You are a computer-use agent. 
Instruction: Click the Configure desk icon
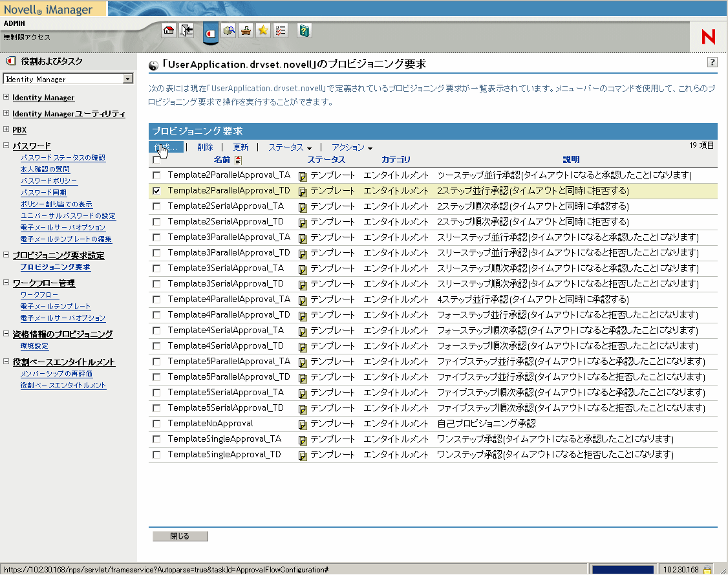pyautogui.click(x=246, y=30)
